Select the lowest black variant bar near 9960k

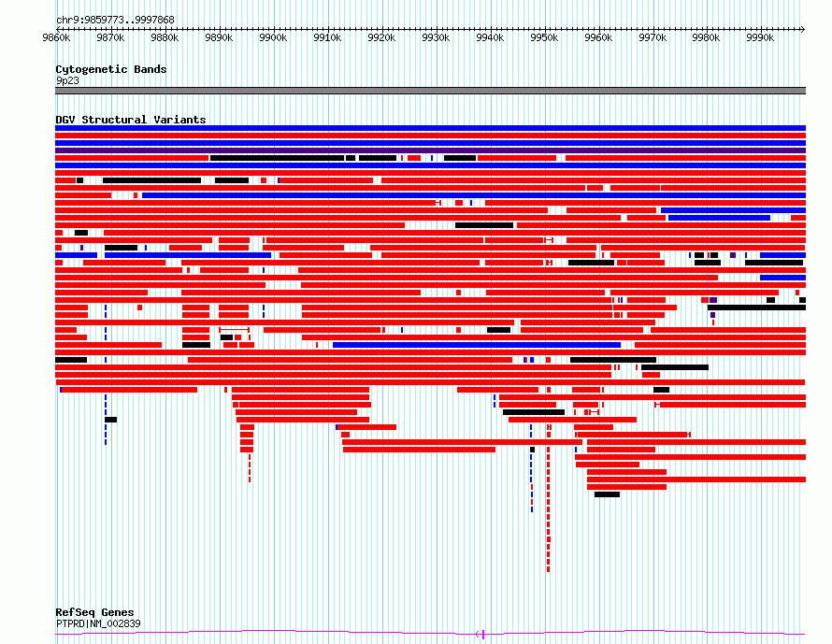coord(607,494)
